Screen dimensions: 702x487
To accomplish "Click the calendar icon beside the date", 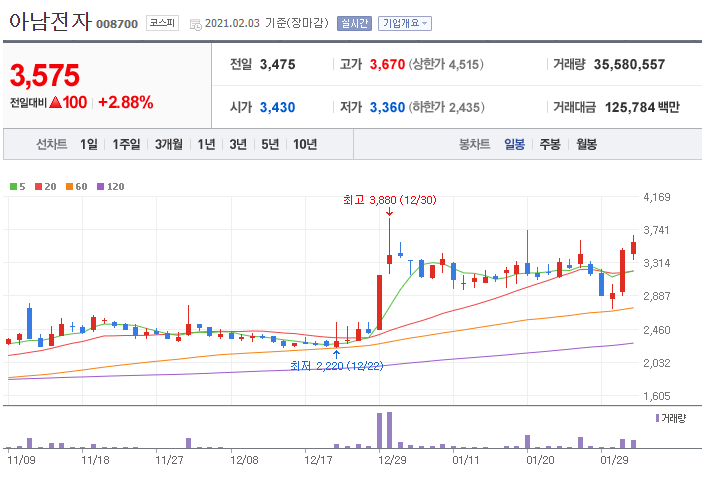I will click(195, 24).
